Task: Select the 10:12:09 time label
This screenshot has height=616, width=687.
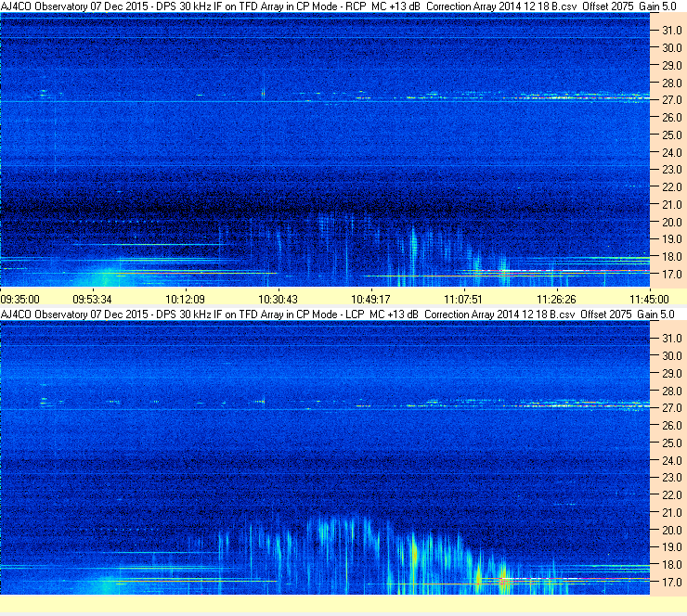Action: pos(185,300)
